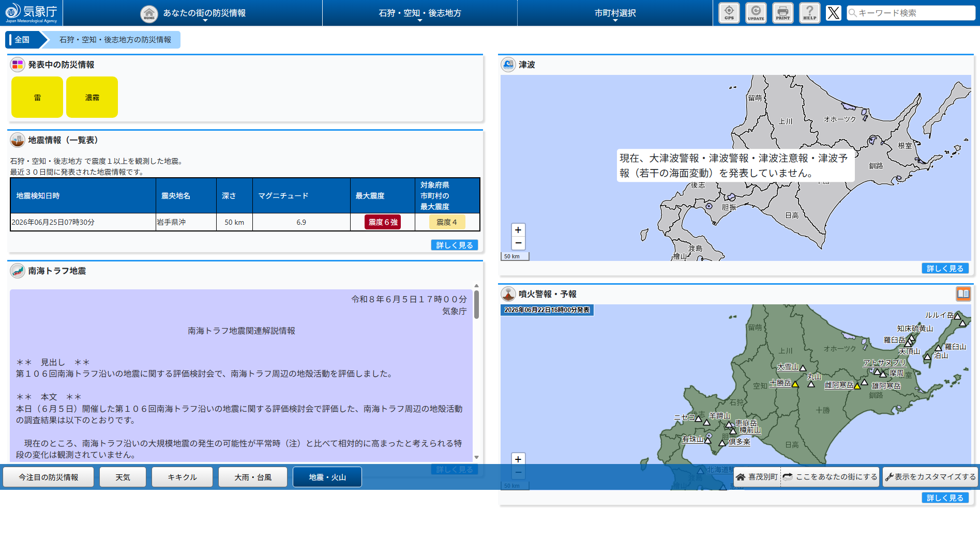Select the 十勝岳 volcano triangle marker
The width and height of the screenshot is (980, 541).
tap(795, 384)
